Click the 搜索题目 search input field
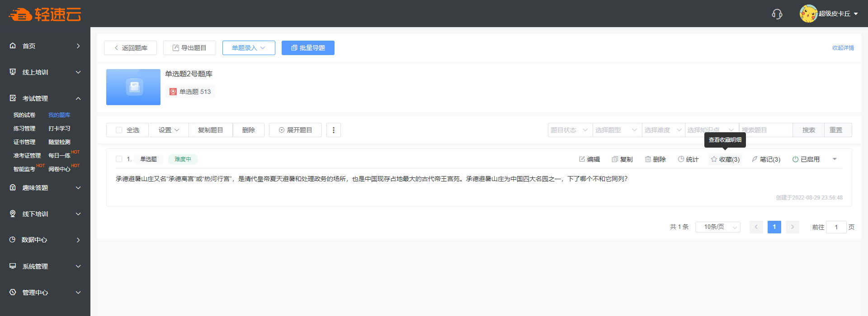Screen dimensions: 868x316 click(x=765, y=130)
